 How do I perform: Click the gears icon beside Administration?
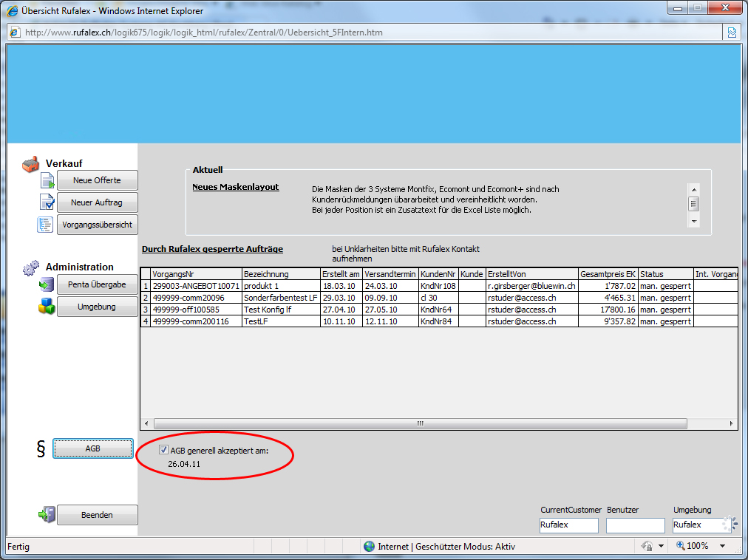(x=32, y=267)
